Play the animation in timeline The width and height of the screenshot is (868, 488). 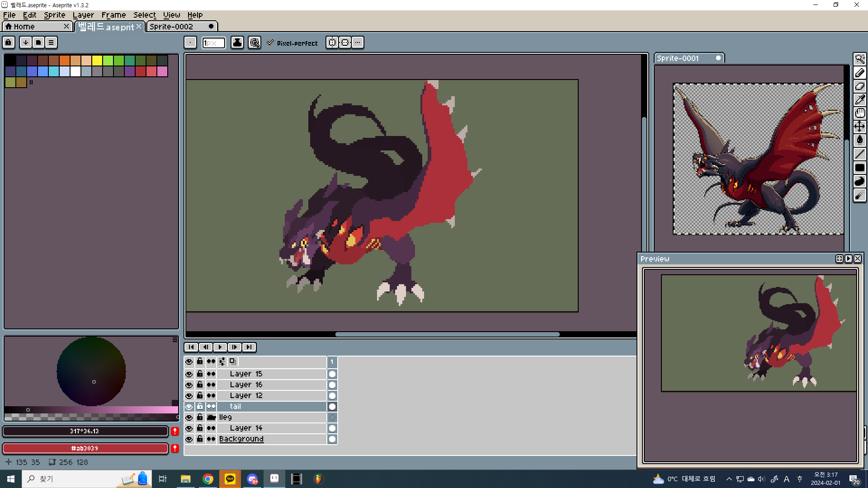(220, 347)
